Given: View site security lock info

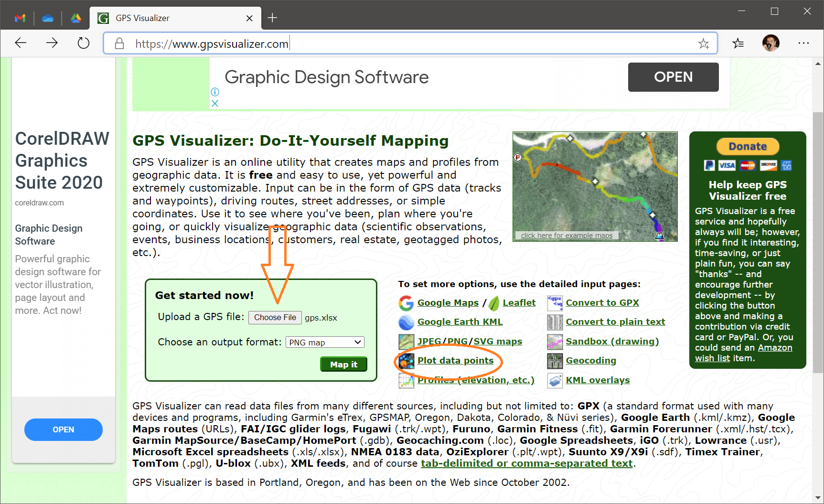Looking at the screenshot, I should pyautogui.click(x=119, y=44).
